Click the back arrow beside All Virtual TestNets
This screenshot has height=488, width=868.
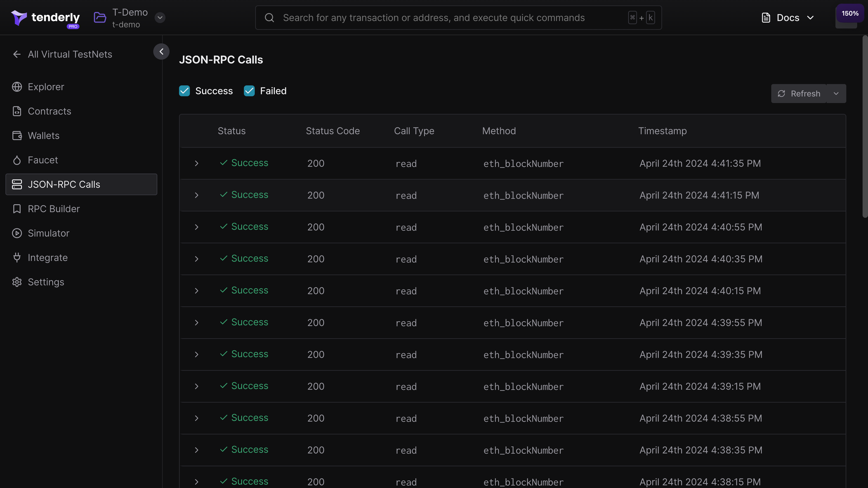pyautogui.click(x=17, y=54)
